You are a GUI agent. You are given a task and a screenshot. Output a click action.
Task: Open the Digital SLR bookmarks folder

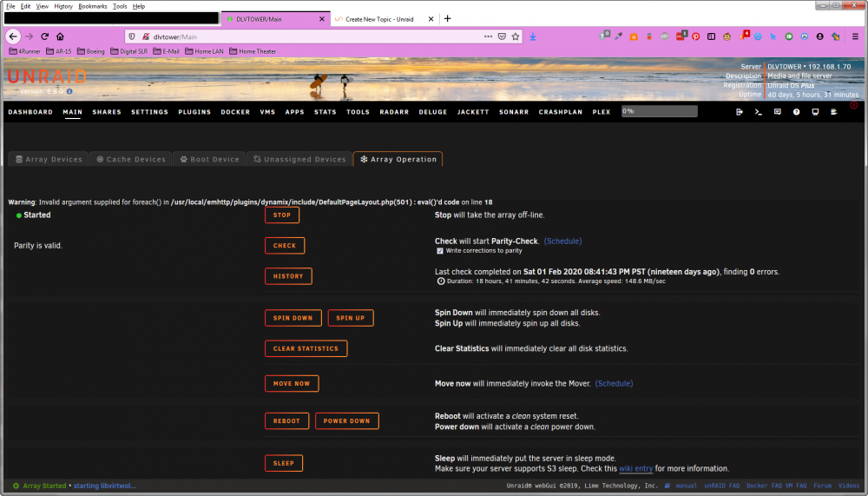[128, 51]
